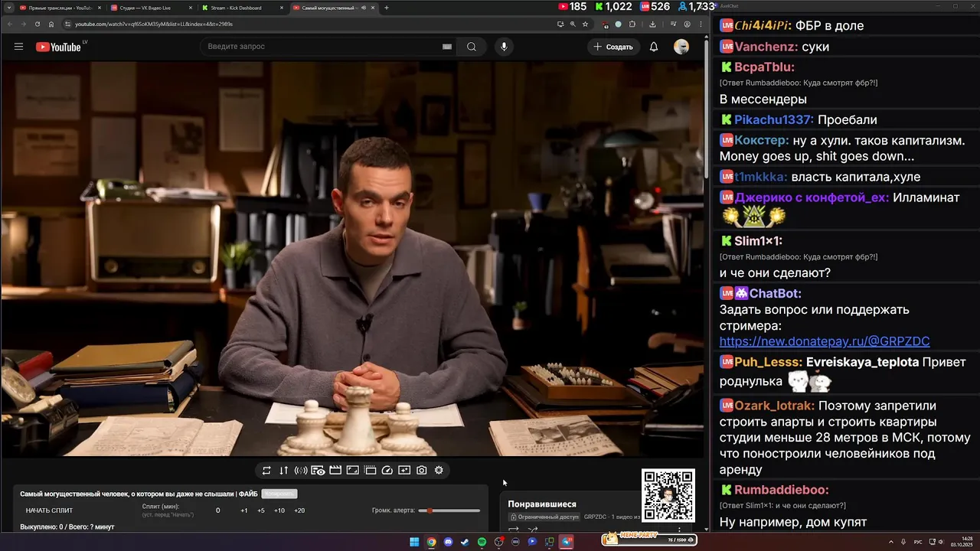Open Steam from the taskbar
The width and height of the screenshot is (980, 551).
[x=465, y=542]
